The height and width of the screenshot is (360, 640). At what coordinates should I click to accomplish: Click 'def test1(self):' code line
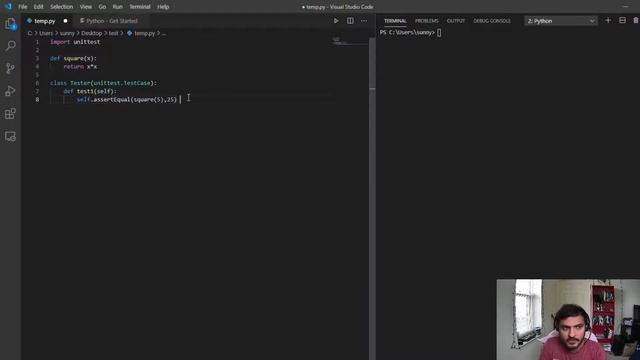tap(90, 91)
